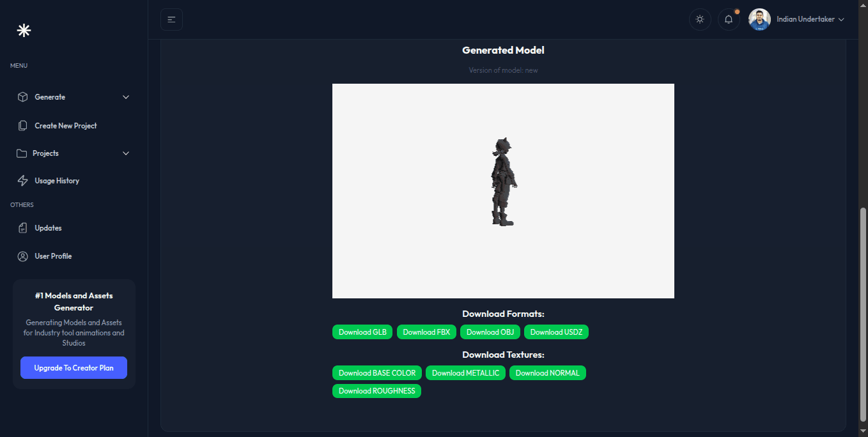Toggle the light/dark theme sun button

pyautogui.click(x=700, y=19)
